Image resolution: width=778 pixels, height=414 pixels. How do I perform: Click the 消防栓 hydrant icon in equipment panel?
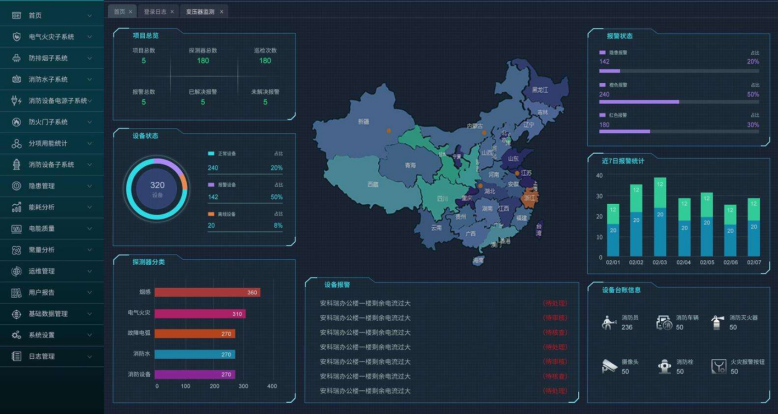(x=664, y=366)
